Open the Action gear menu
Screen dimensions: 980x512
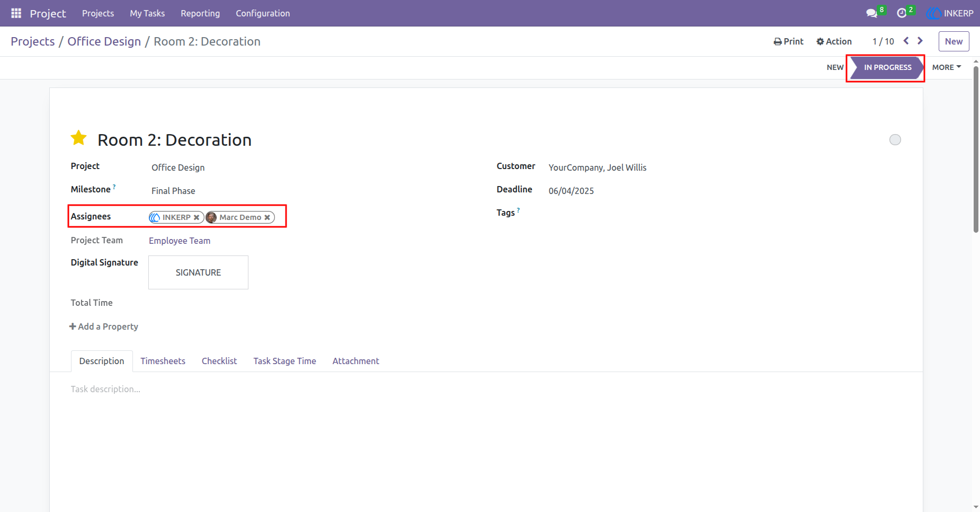pyautogui.click(x=834, y=41)
